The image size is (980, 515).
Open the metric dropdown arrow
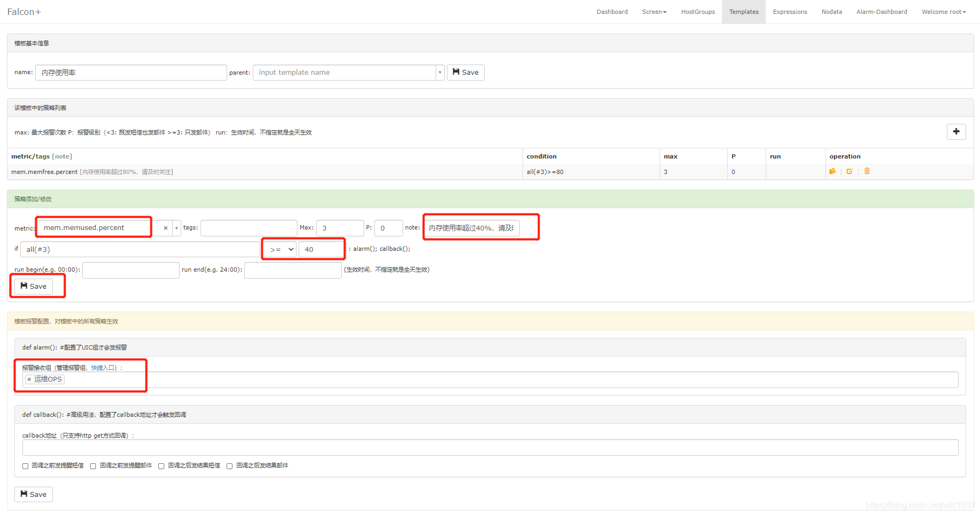pos(176,228)
